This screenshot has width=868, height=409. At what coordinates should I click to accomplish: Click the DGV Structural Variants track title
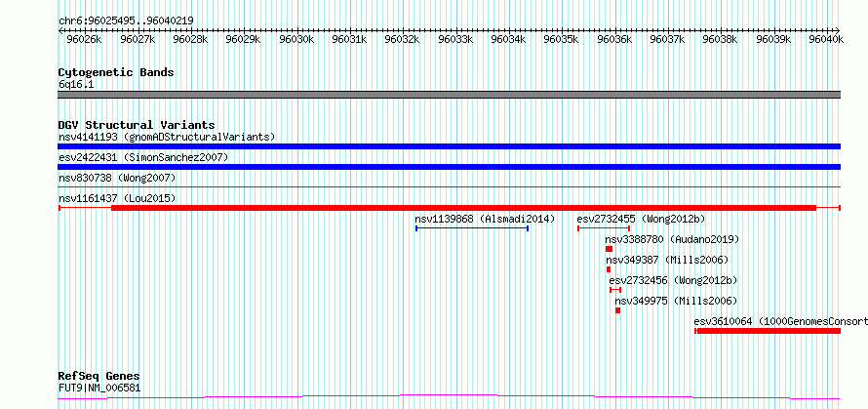137,125
